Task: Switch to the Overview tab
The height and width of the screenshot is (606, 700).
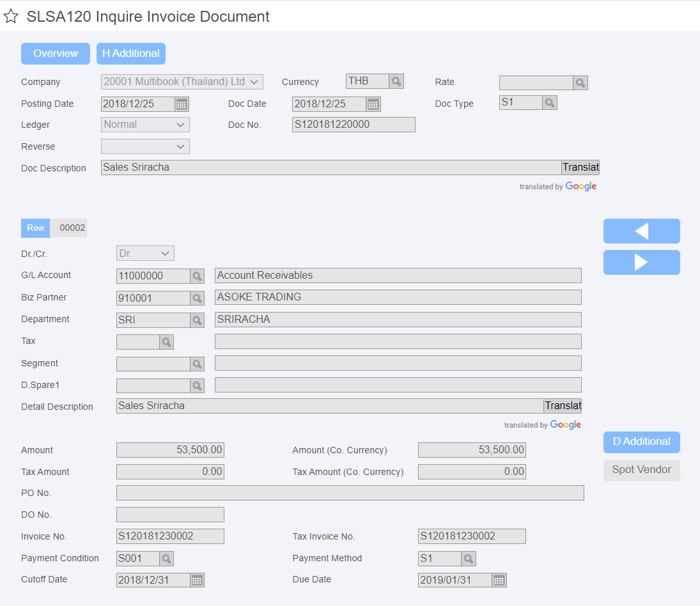Action: pyautogui.click(x=56, y=54)
